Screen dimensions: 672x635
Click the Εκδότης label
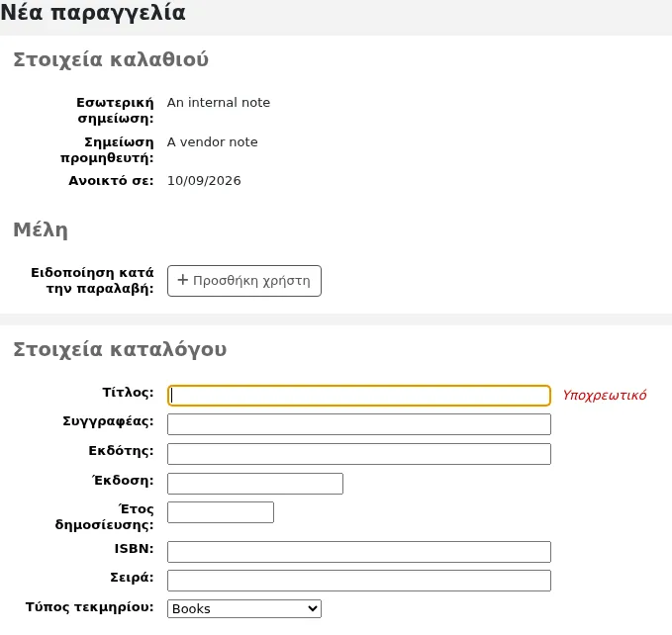[121, 451]
